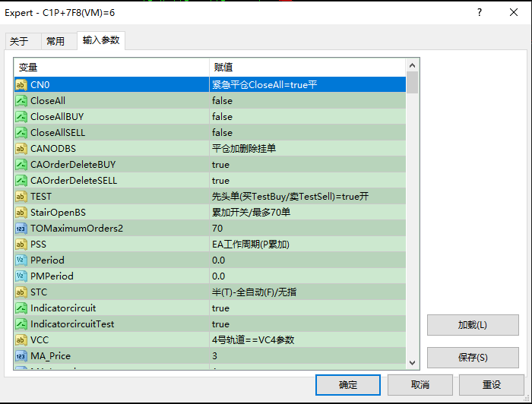
Task: Click the help question mark in title bar
Action: [479, 13]
